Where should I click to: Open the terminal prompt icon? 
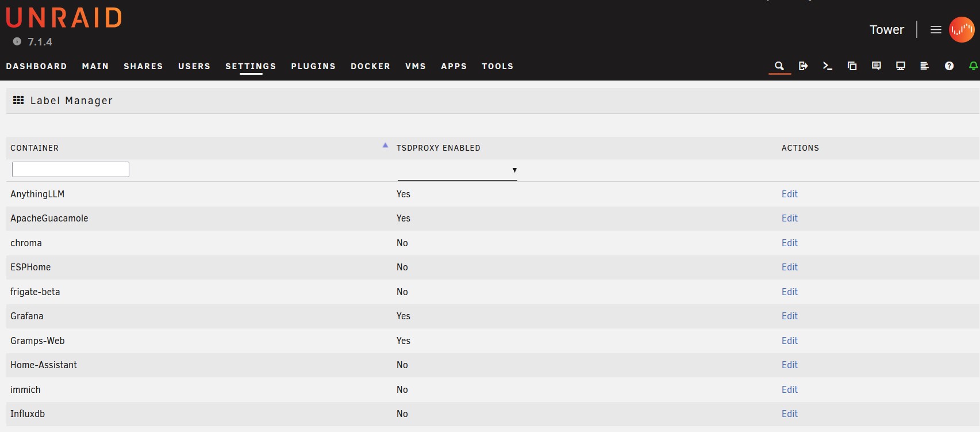[x=828, y=66]
